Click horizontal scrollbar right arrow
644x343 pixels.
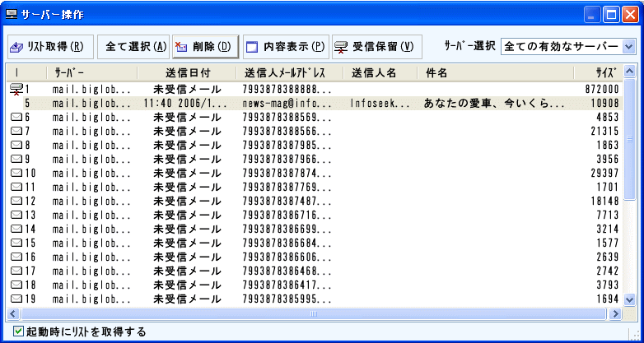pyautogui.click(x=614, y=314)
